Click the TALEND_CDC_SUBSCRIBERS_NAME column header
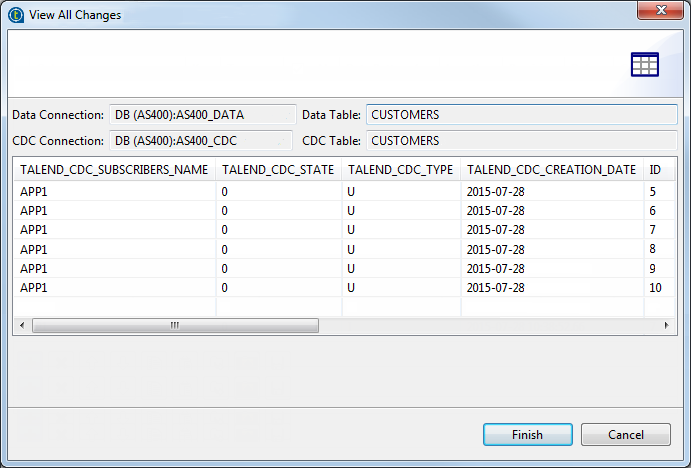The height and width of the screenshot is (468, 691). pyautogui.click(x=114, y=170)
